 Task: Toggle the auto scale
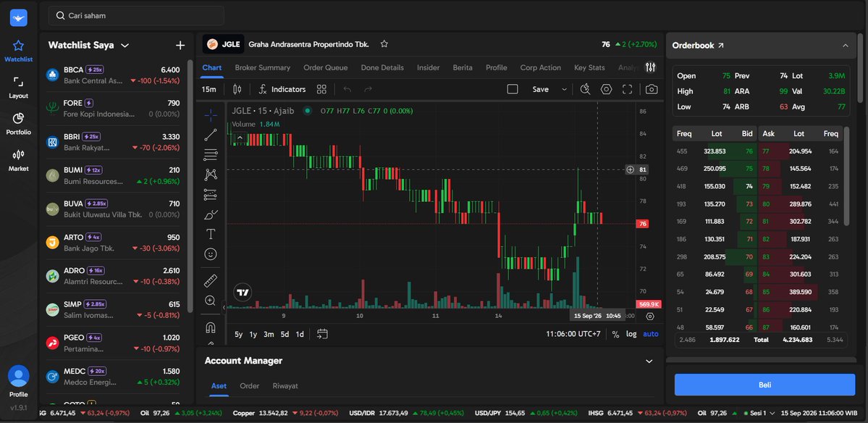650,334
